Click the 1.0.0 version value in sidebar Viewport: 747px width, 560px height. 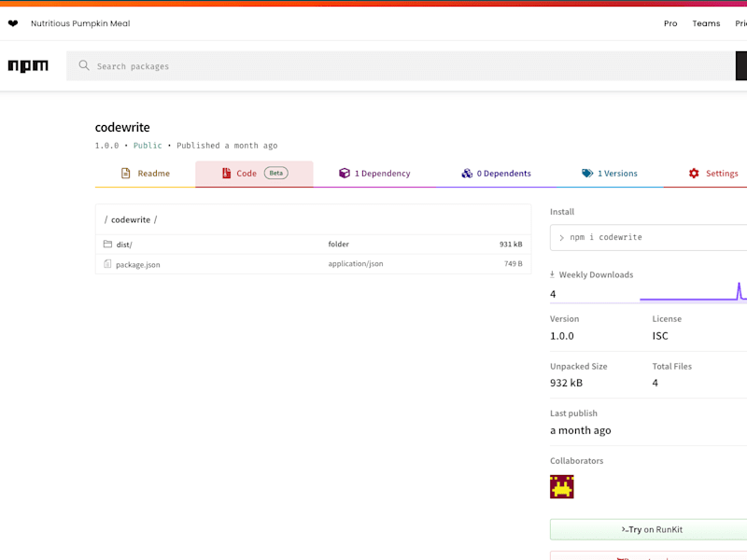[x=562, y=336]
